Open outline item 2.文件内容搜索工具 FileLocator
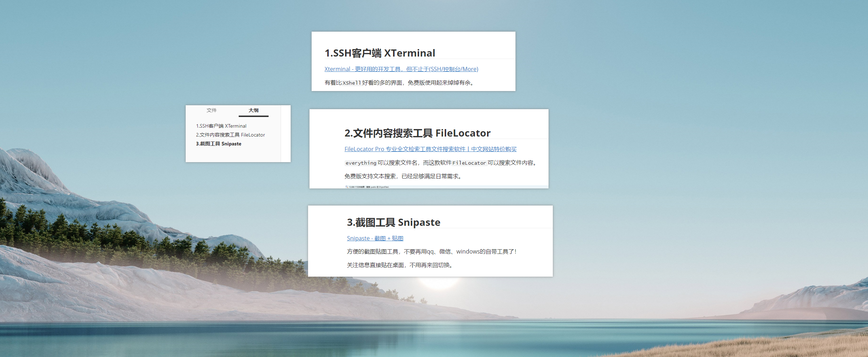This screenshot has width=868, height=357. (231, 135)
